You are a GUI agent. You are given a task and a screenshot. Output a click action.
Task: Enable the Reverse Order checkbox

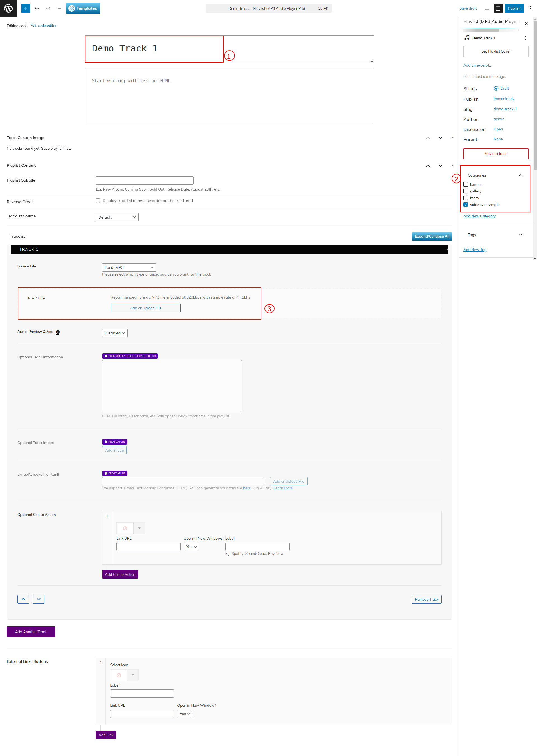(x=98, y=201)
